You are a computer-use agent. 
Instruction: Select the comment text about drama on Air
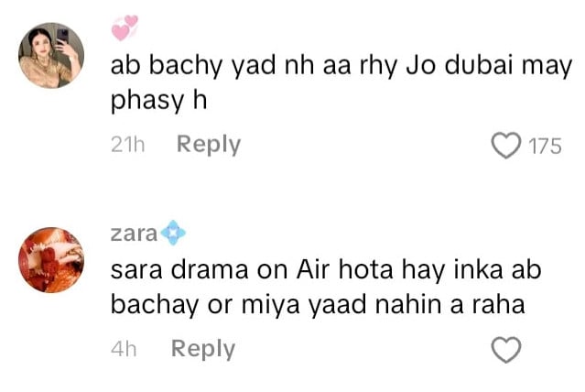[326, 288]
